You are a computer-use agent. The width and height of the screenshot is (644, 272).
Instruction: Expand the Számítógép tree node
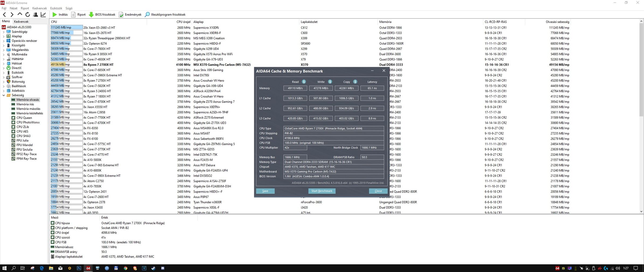pyautogui.click(x=4, y=32)
